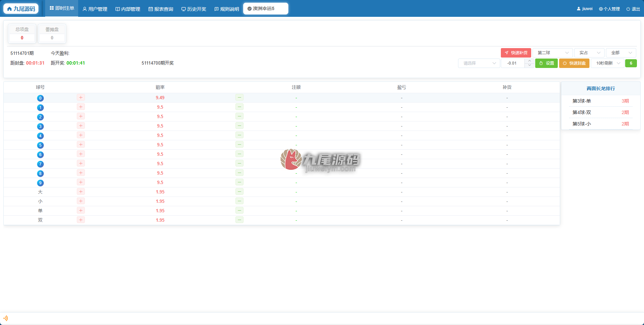The height and width of the screenshot is (325, 644).
Task: Click plus icon in the 单 row
Action: tap(81, 211)
